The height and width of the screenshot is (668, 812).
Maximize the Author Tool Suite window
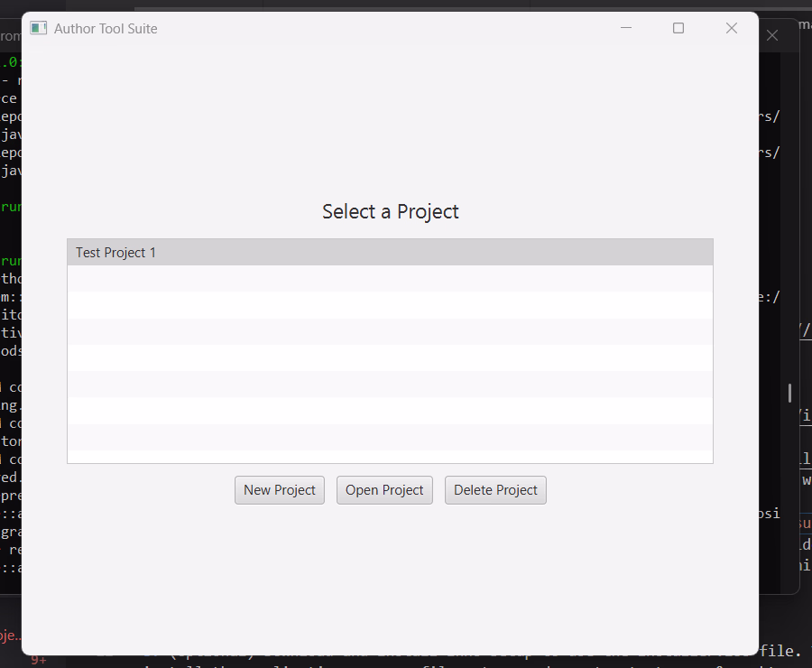(x=678, y=28)
